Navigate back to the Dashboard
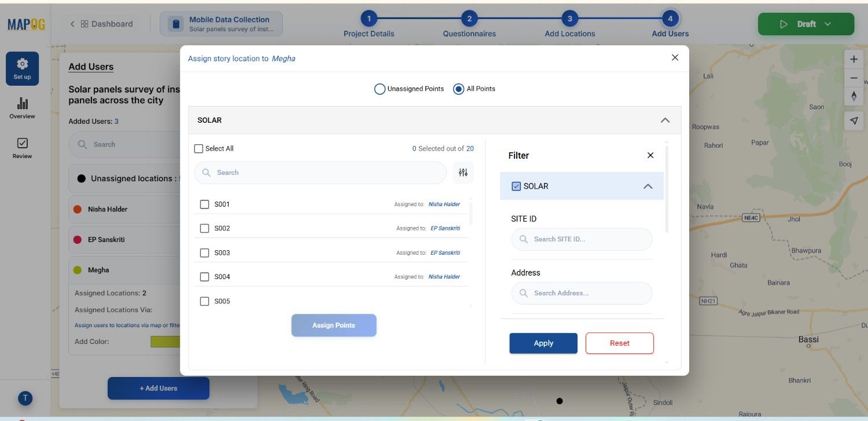868x421 pixels. 102,24
